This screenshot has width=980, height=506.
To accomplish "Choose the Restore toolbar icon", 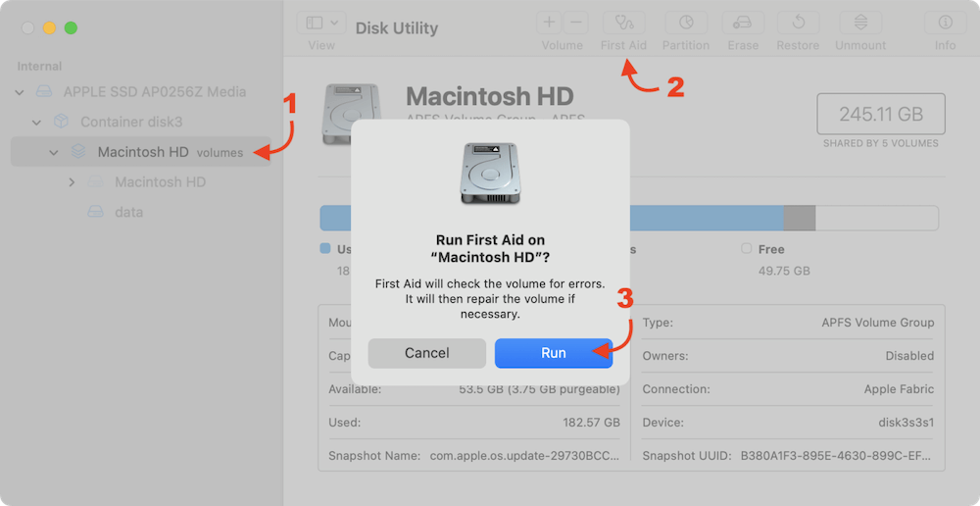I will pos(798,24).
